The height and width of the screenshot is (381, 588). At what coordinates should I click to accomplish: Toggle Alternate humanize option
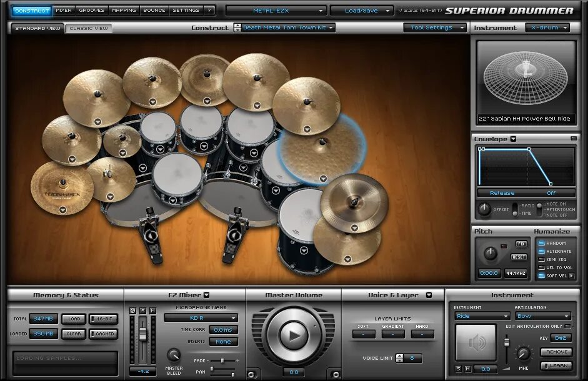542,252
